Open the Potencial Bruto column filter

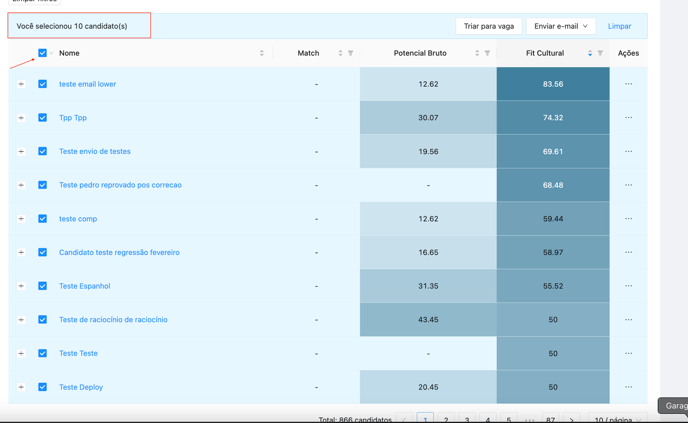click(487, 53)
